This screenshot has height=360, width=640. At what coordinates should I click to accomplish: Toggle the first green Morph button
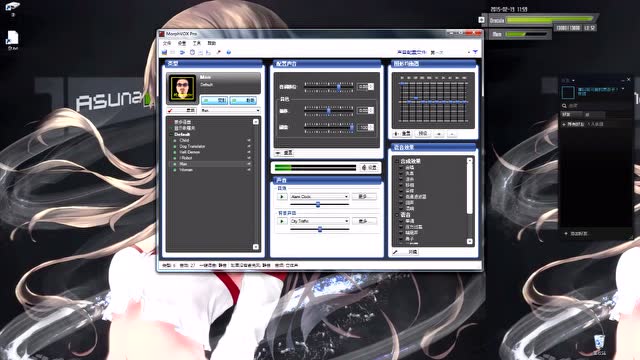tap(214, 100)
